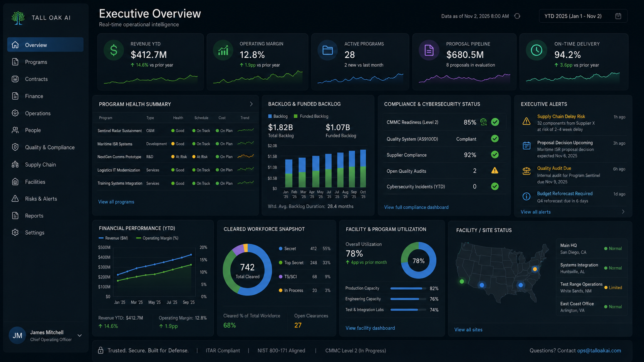
Task: Click the Open Quality Audits warning triangle
Action: [495, 170]
